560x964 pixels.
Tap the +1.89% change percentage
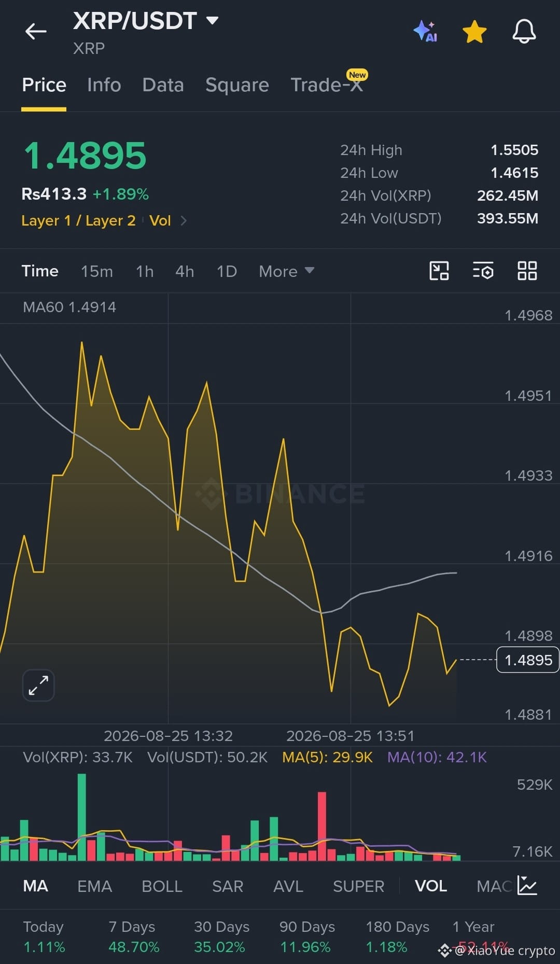pos(121,194)
